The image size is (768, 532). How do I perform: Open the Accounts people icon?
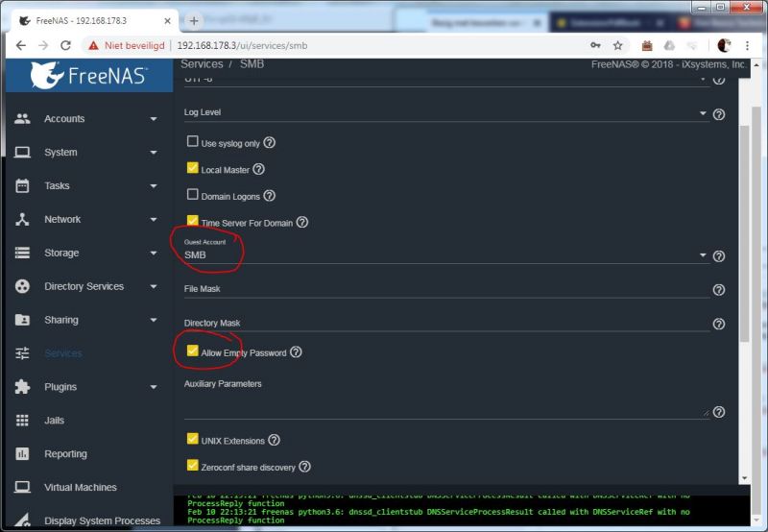[x=22, y=118]
